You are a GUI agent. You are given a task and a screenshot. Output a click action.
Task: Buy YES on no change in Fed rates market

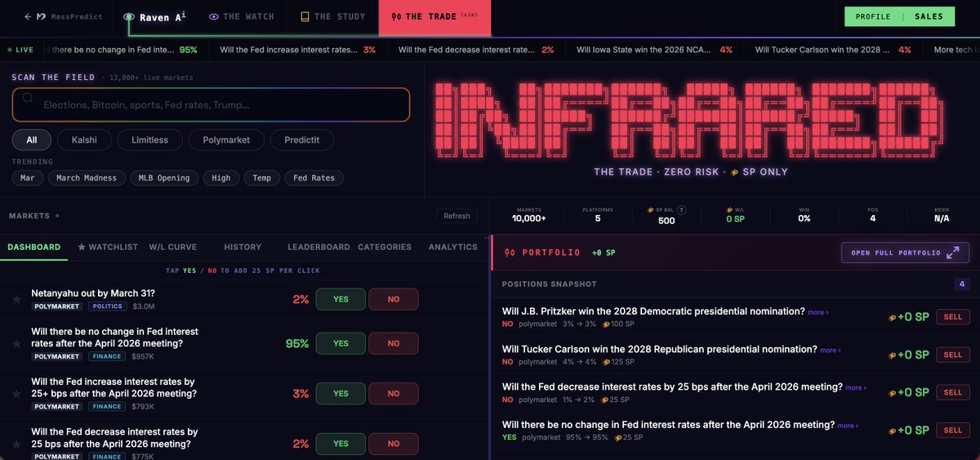[x=341, y=344]
